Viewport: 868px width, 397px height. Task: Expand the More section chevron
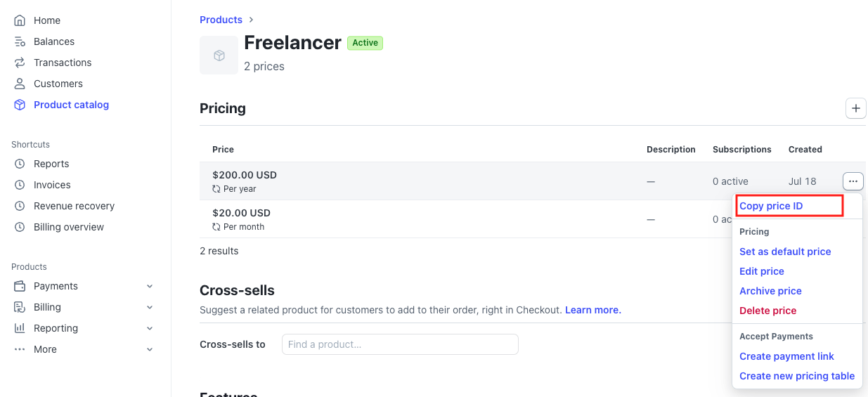pyautogui.click(x=149, y=349)
